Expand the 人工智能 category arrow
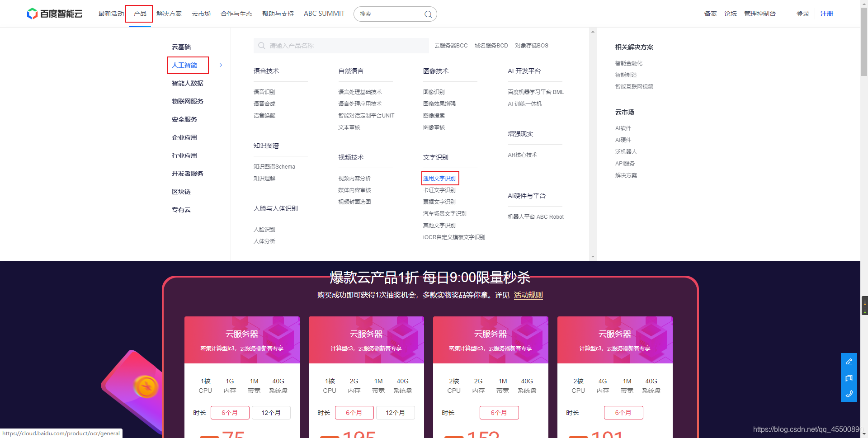This screenshot has height=438, width=868. tap(221, 65)
